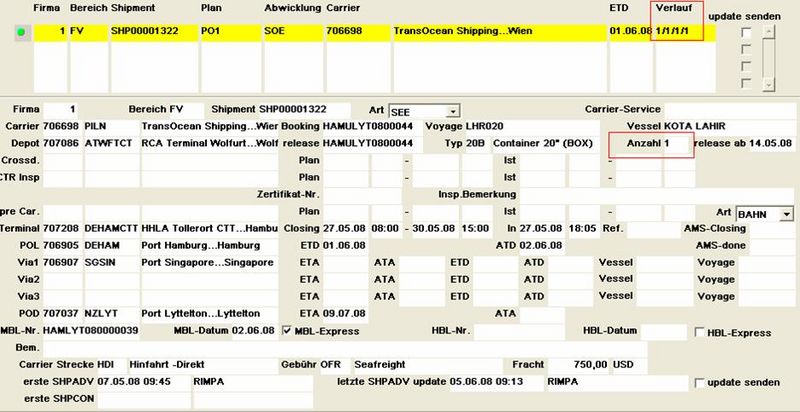Viewport: 800px width, 412px height.
Task: Click the Via1 ETA input field
Action: [x=345, y=263]
